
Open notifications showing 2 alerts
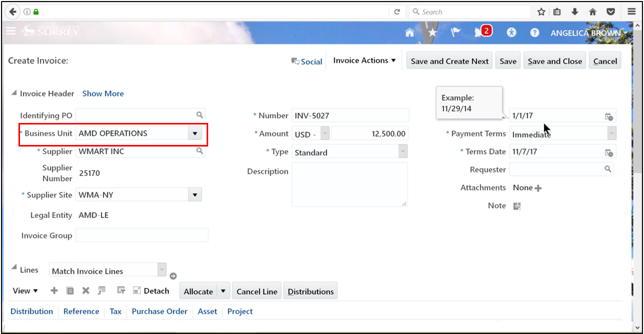pos(479,32)
